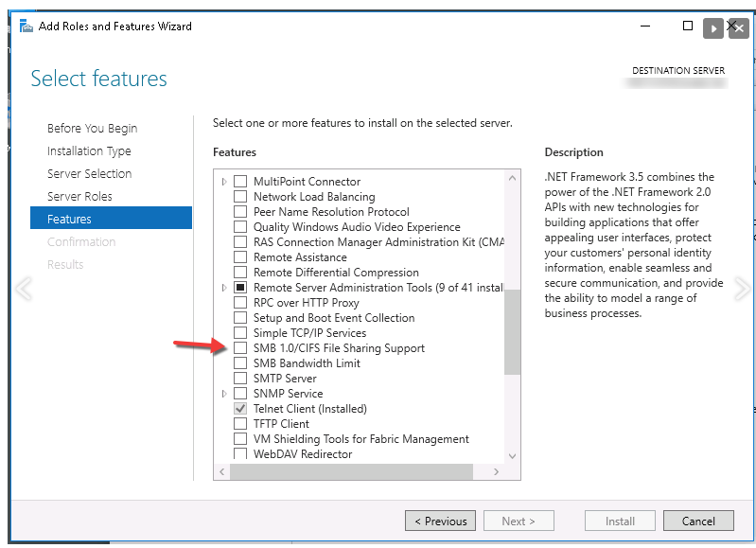Go to Server Roles step

pos(79,197)
